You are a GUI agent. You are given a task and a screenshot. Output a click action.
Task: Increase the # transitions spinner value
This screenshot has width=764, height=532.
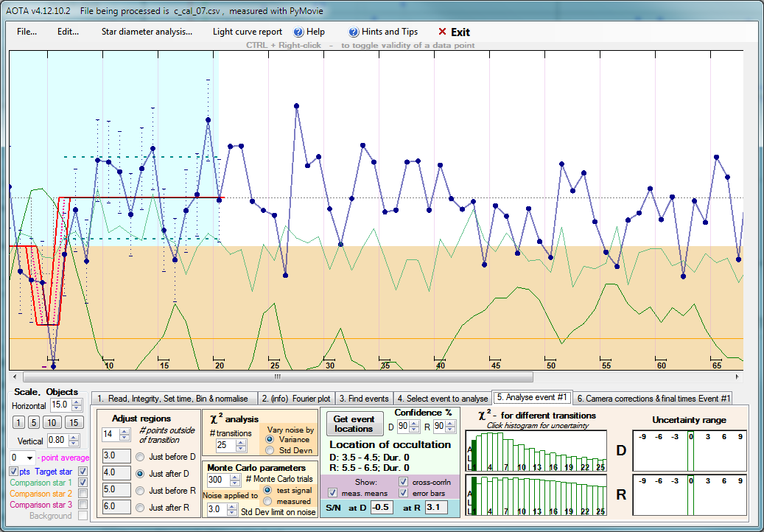[241, 443]
